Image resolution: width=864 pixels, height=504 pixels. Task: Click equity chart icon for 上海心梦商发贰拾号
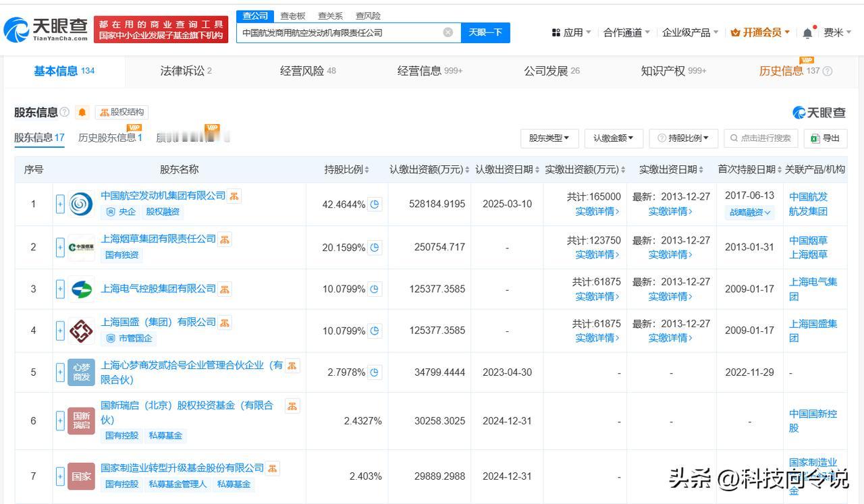click(x=292, y=365)
